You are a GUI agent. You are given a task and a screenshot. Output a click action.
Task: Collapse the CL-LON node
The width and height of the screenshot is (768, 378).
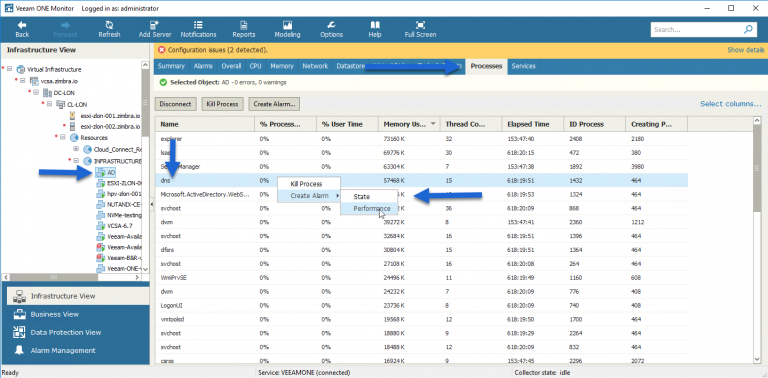pos(49,104)
